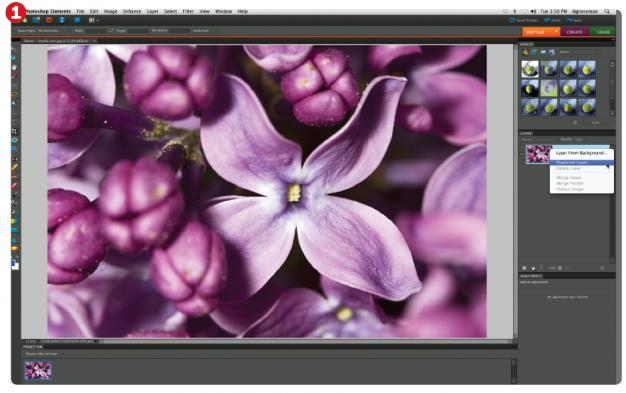Screen dimensions: 626x393
Task: Select the Red Eye Removal tool
Action: click(14, 158)
